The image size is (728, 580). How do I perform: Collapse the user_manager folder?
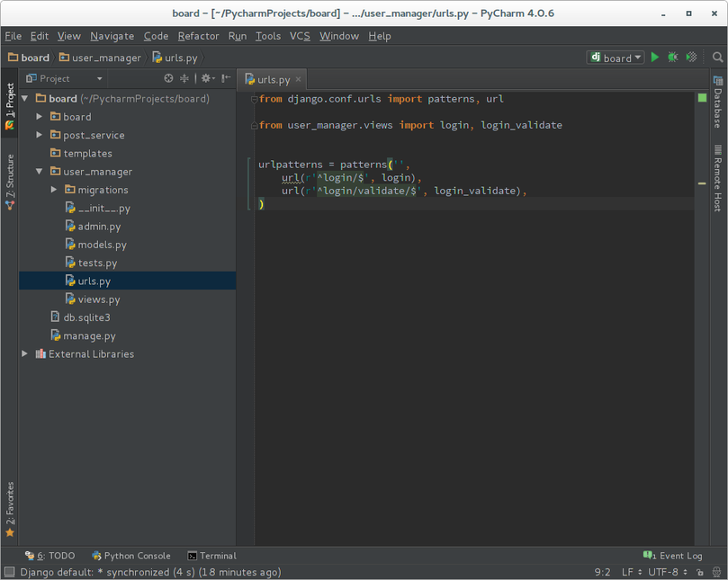40,171
